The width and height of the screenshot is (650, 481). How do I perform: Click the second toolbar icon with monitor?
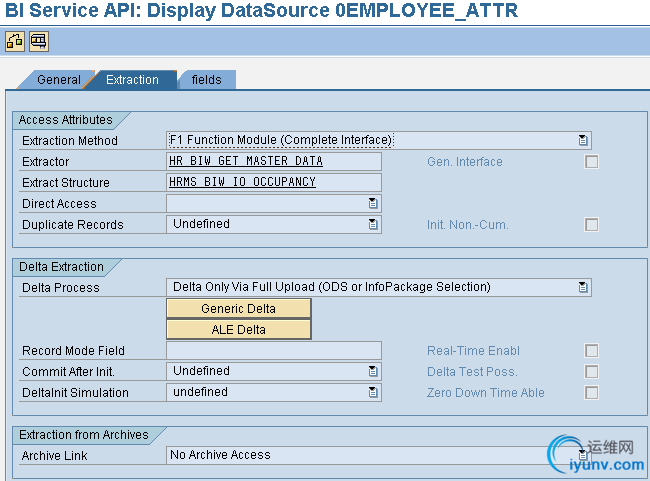point(39,41)
